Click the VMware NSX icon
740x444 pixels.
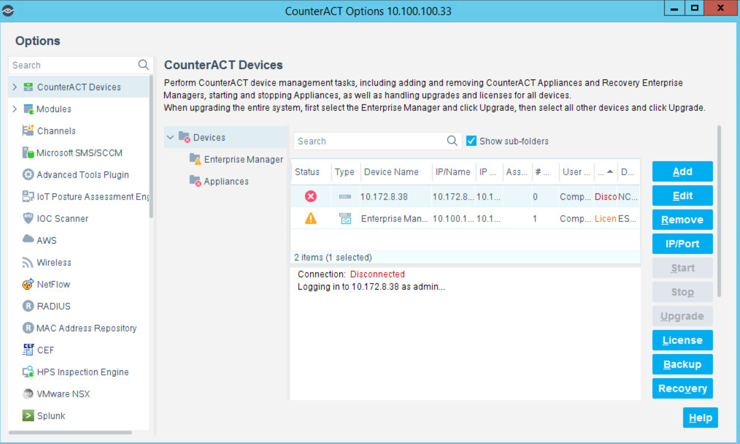(x=28, y=394)
